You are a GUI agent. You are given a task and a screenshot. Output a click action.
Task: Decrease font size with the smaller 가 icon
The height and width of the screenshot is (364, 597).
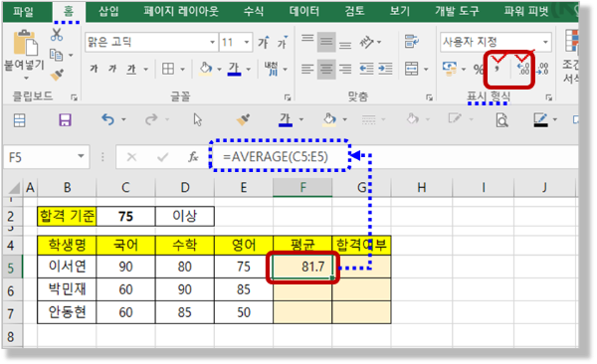(x=283, y=42)
